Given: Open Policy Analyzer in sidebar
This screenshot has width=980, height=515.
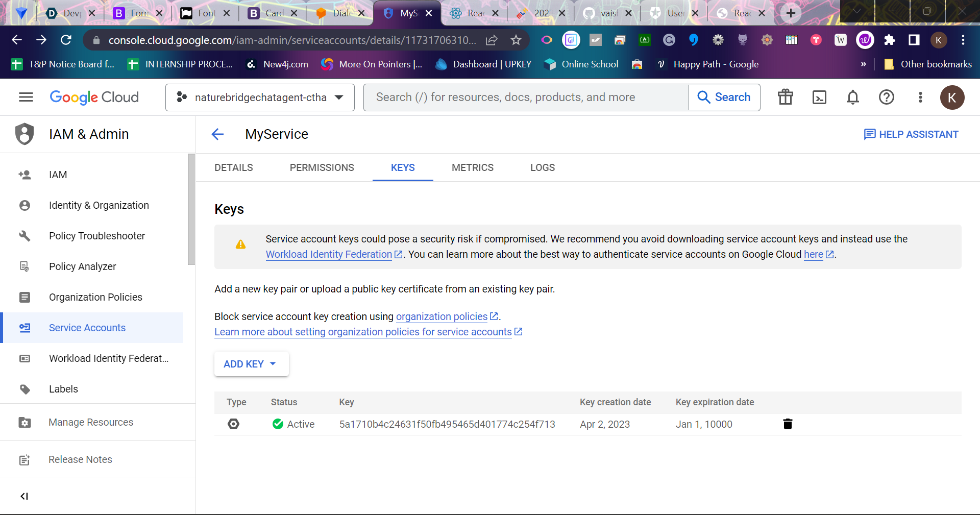Looking at the screenshot, I should (92, 266).
